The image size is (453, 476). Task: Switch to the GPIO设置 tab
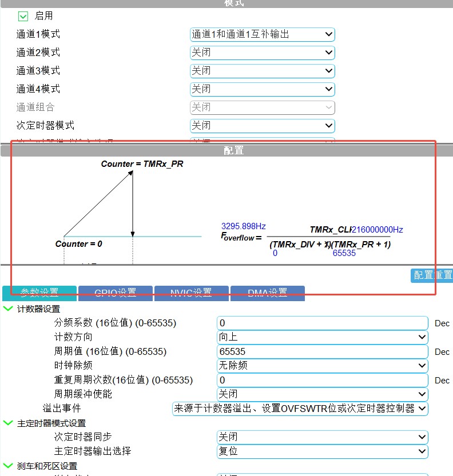(116, 293)
